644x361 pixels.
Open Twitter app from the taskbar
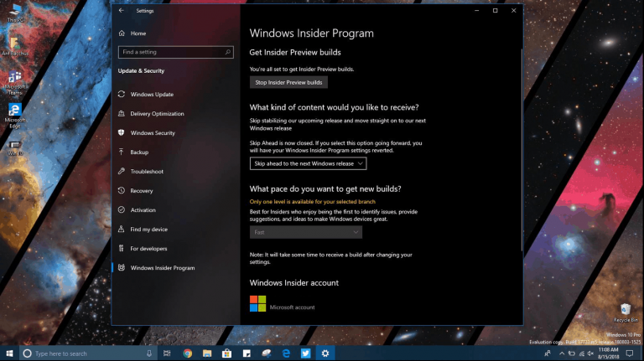(x=305, y=353)
